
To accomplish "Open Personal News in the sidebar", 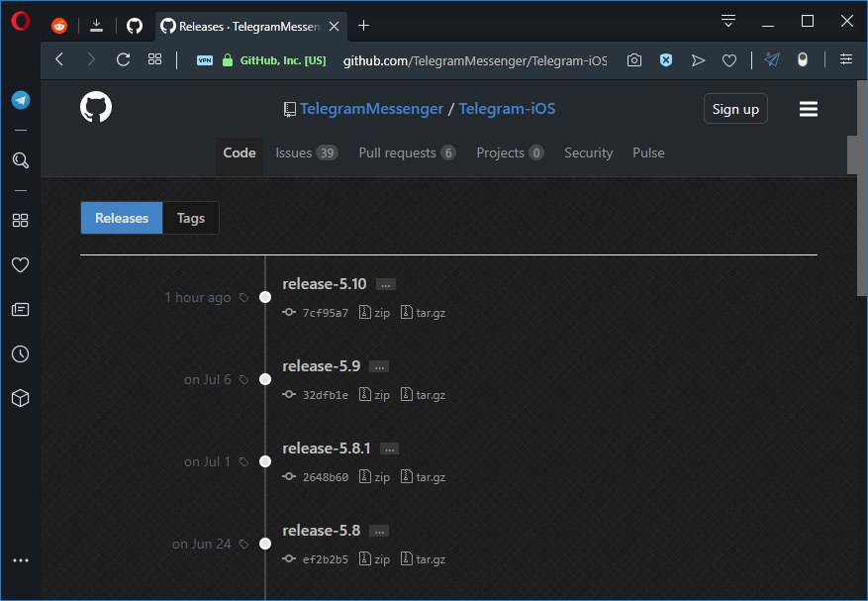I will (x=21, y=309).
